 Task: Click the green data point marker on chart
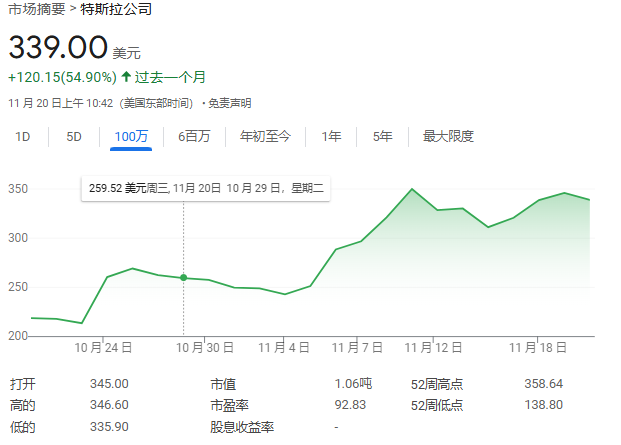pos(183,278)
